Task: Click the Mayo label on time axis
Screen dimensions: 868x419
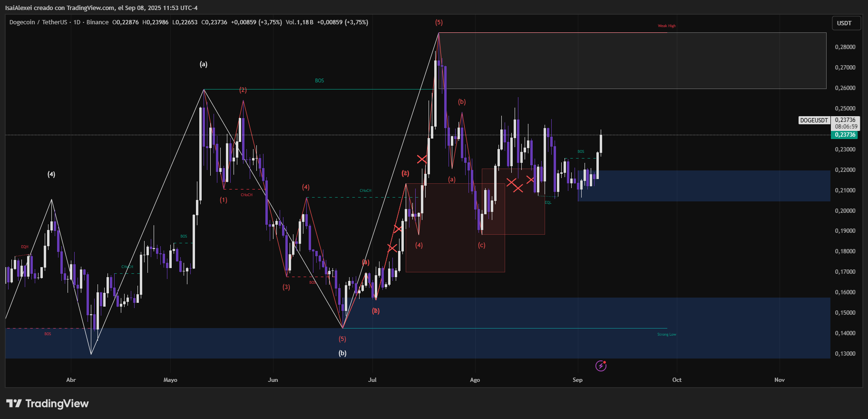Action: coord(170,380)
